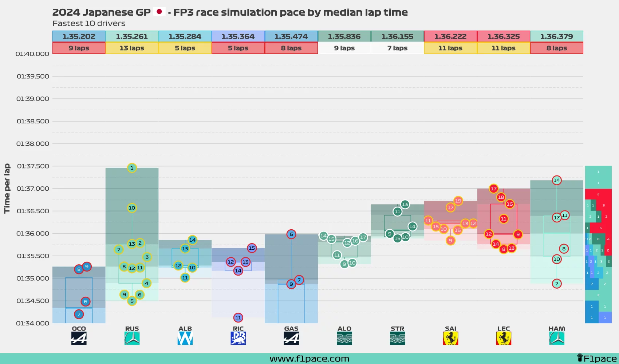619x364 pixels.
Task: Select lap 11 outlier marker below RIC box
Action: click(x=238, y=318)
